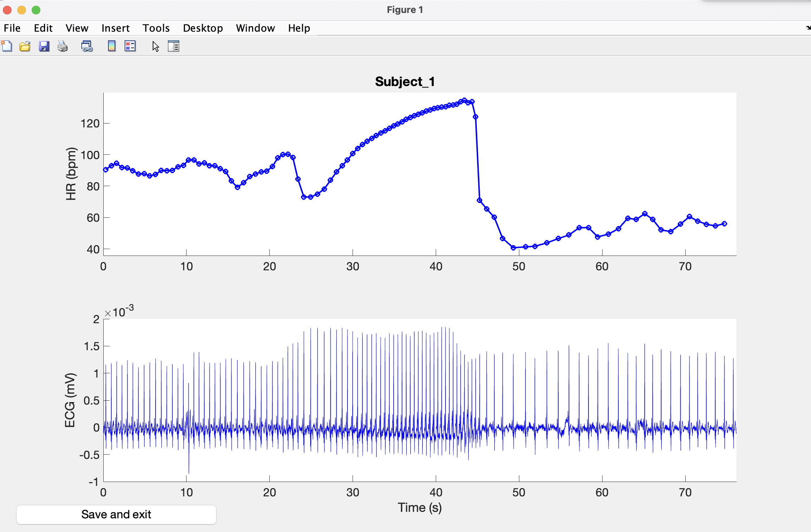Screen dimensions: 811x532
Task: Insert Colorbar using gradient icon
Action: pos(112,46)
